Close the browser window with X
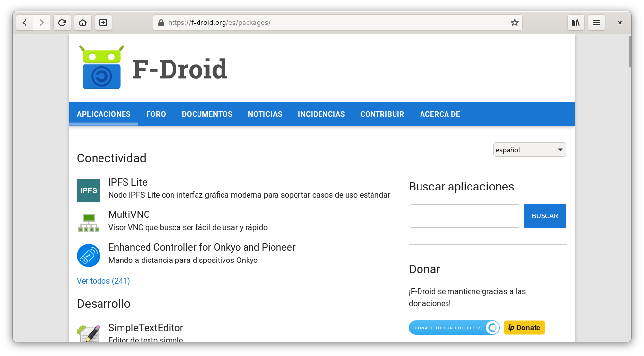This screenshot has height=356, width=644. (x=620, y=23)
